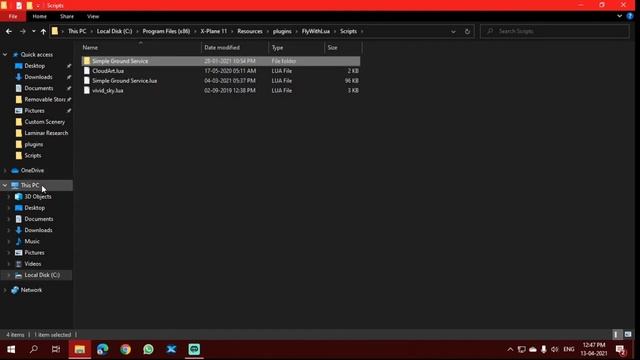Viewport: 640px width, 360px height.
Task: Open Scripts folder in Quick access
Action: click(x=33, y=156)
